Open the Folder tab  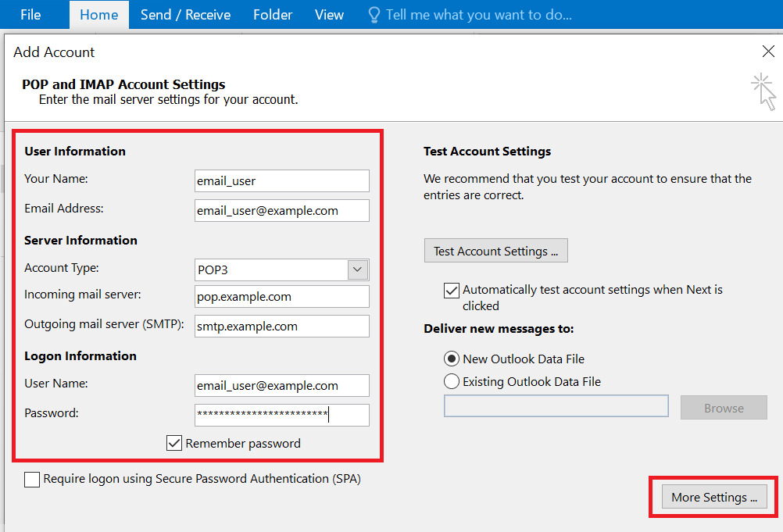[x=272, y=14]
